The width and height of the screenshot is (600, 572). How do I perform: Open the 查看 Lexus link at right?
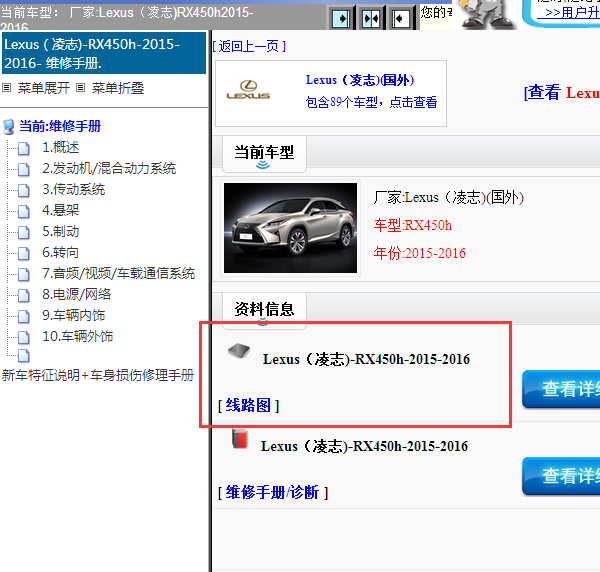click(562, 93)
